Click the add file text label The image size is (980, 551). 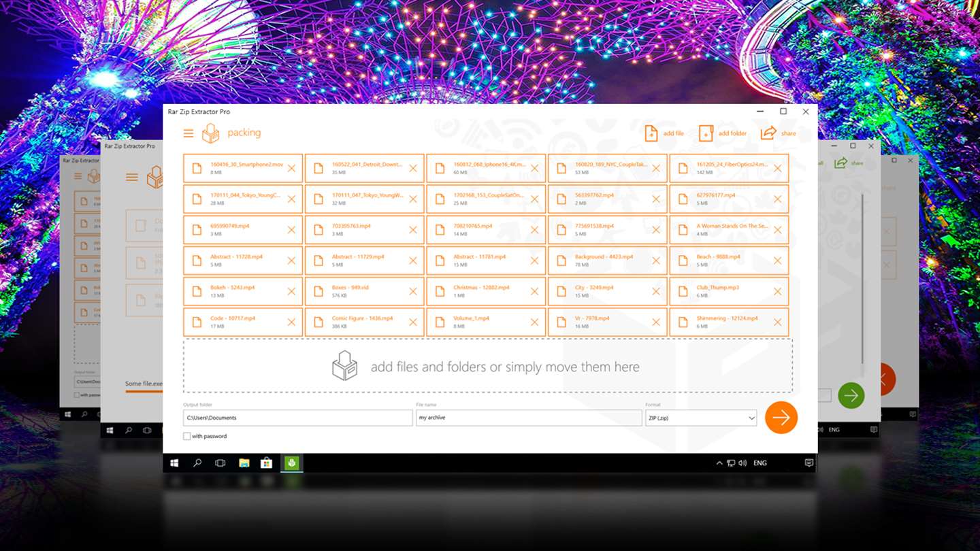pyautogui.click(x=674, y=133)
